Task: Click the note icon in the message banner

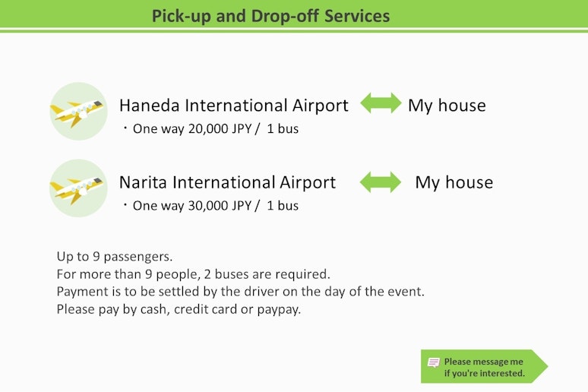Action: pyautogui.click(x=434, y=362)
